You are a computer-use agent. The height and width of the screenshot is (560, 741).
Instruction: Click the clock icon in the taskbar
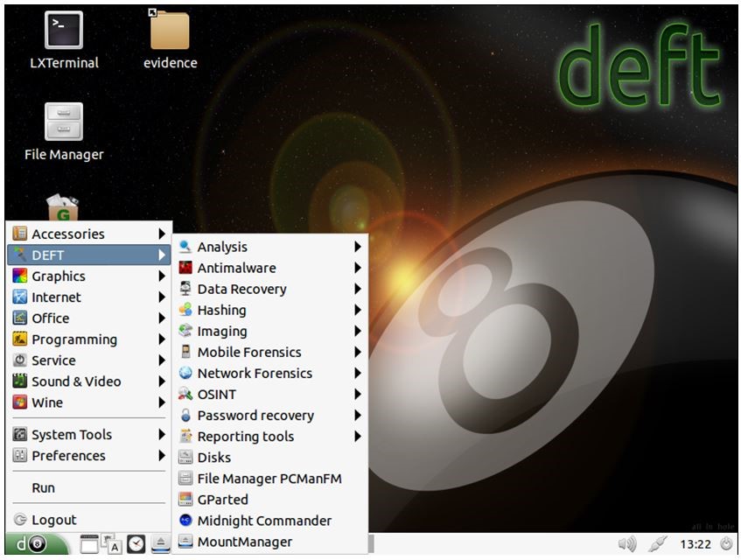(x=136, y=544)
